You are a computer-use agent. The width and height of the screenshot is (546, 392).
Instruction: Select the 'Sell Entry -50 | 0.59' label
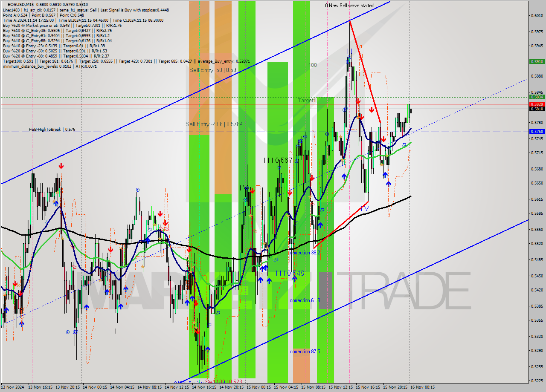pos(213,70)
